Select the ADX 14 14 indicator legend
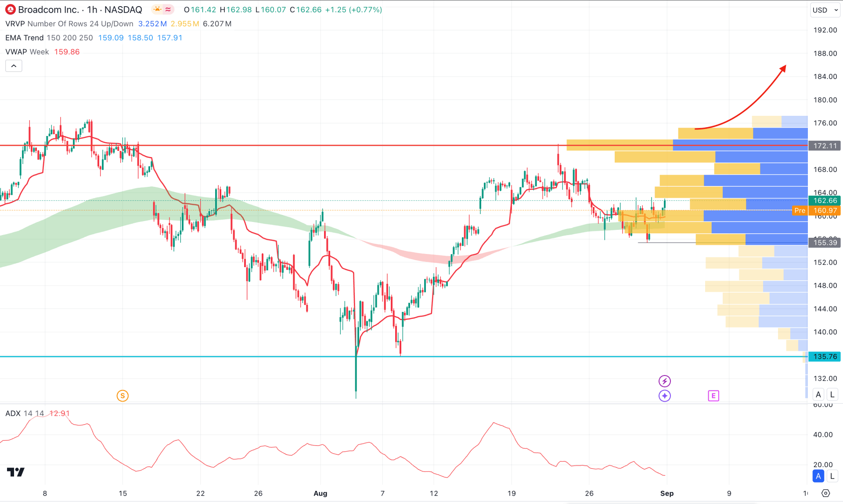The height and width of the screenshot is (504, 843). (25, 413)
